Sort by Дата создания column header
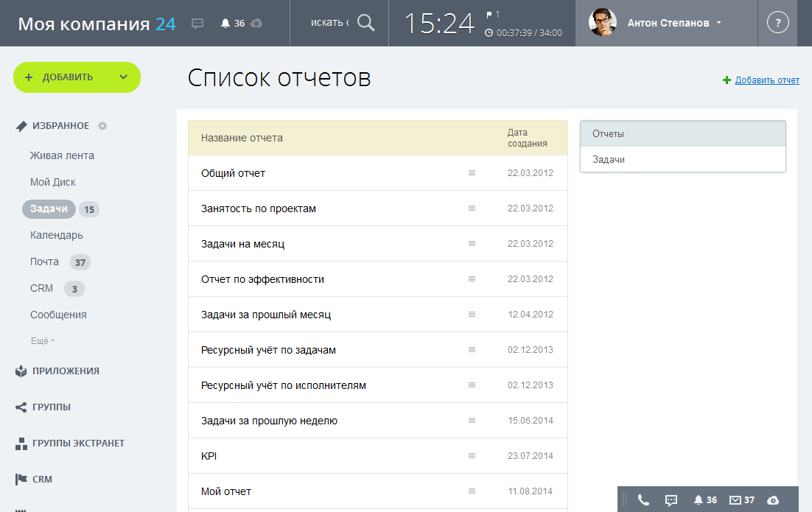This screenshot has width=812, height=512. 527,138
